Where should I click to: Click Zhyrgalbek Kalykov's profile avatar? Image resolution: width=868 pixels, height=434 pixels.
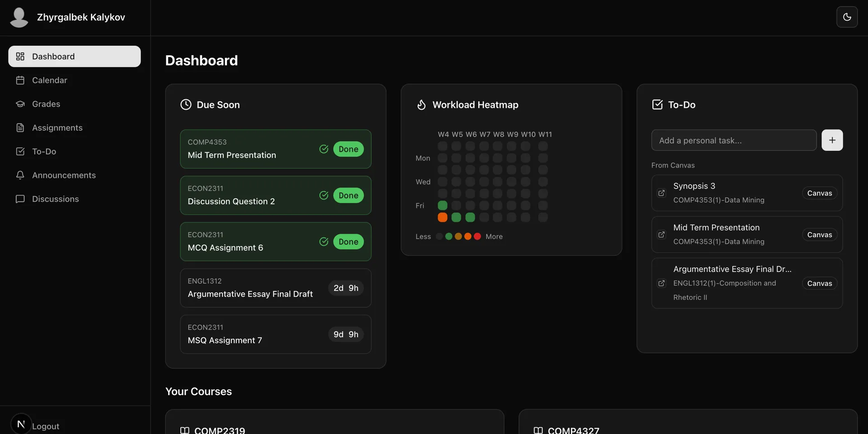tap(19, 17)
